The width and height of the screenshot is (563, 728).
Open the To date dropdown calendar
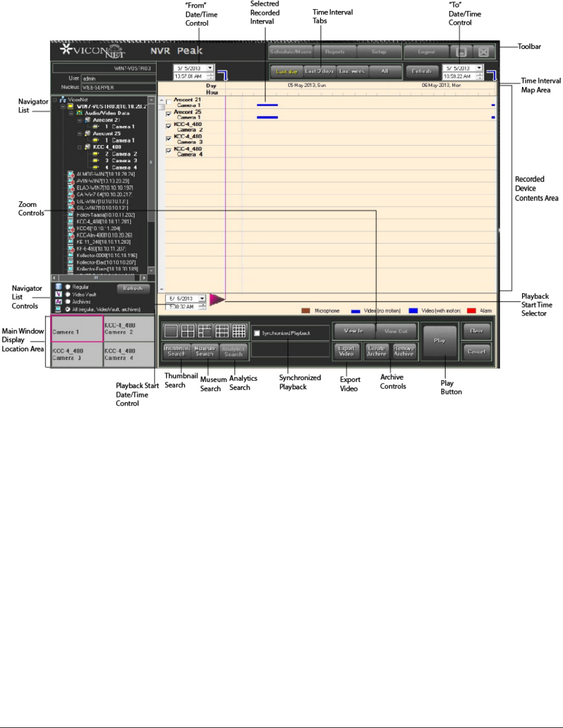click(479, 68)
